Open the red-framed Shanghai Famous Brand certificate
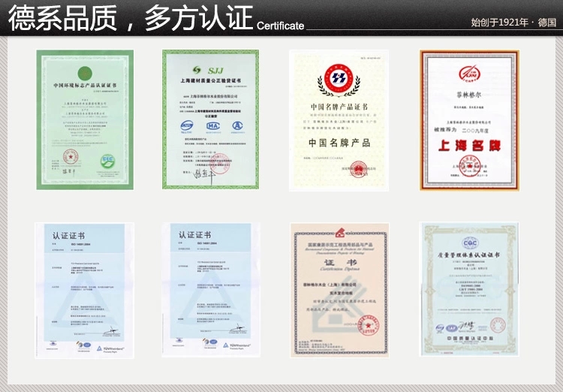The image size is (563, 392). 469,119
